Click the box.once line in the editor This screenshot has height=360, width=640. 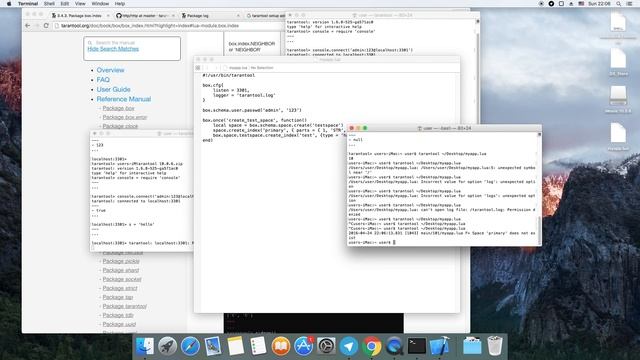coord(254,120)
